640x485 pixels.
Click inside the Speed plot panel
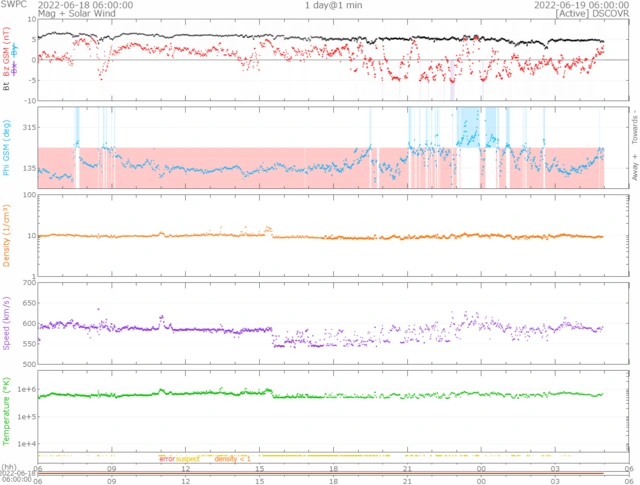pos(333,323)
